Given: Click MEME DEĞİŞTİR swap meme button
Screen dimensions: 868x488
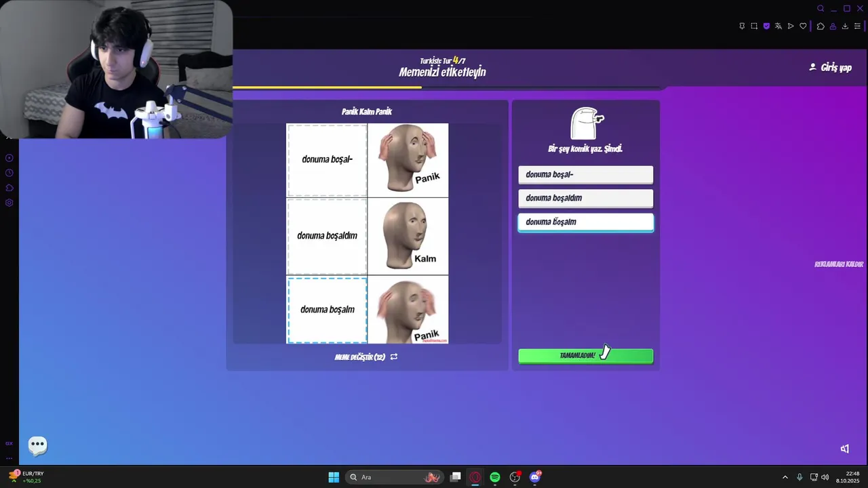Looking at the screenshot, I should (x=366, y=357).
